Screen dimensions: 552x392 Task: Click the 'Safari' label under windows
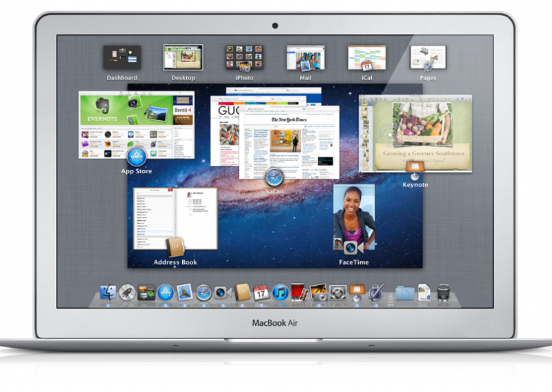(x=274, y=191)
